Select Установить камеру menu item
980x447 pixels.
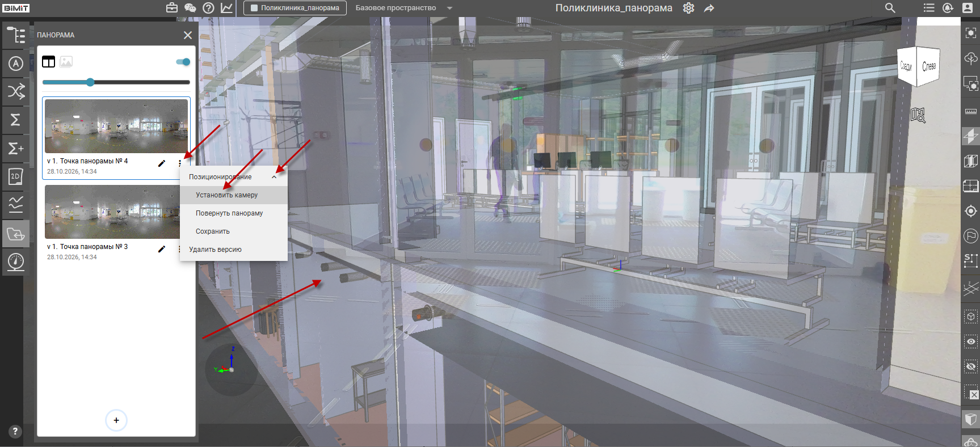pyautogui.click(x=234, y=195)
